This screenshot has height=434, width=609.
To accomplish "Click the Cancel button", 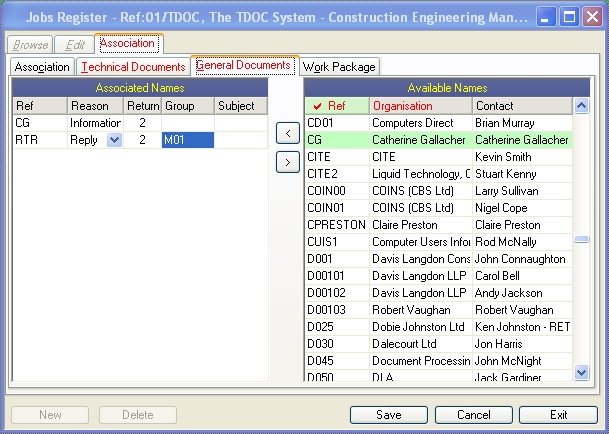I will point(474,415).
